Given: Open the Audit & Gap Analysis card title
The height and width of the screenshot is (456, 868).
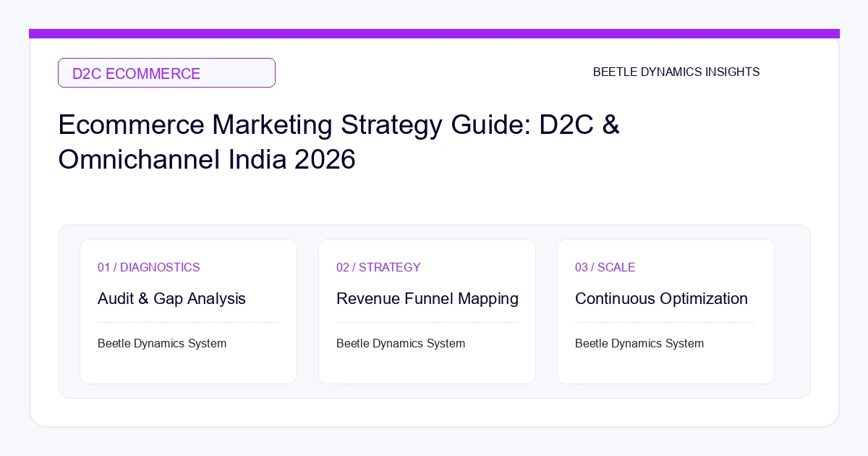Looking at the screenshot, I should point(171,298).
